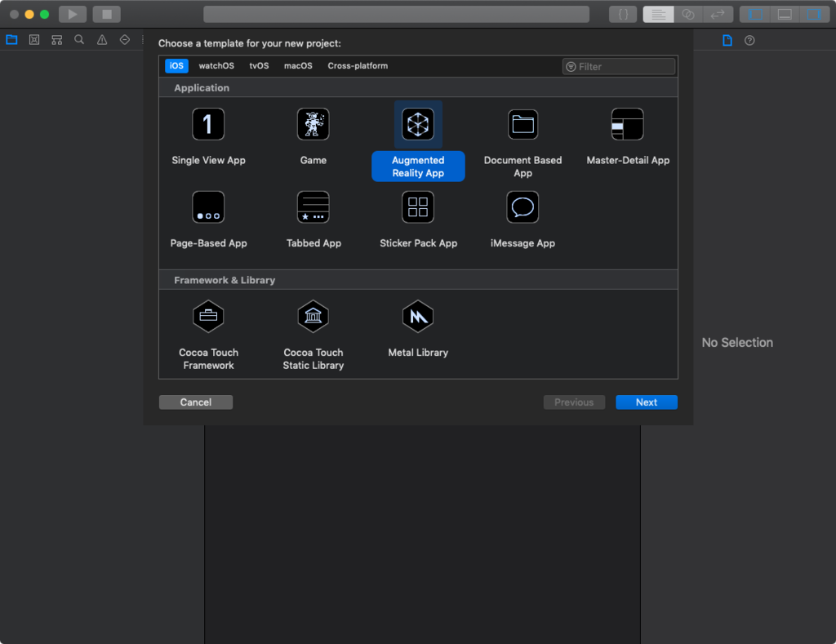The width and height of the screenshot is (836, 644).
Task: Click the Next button
Action: click(x=647, y=402)
